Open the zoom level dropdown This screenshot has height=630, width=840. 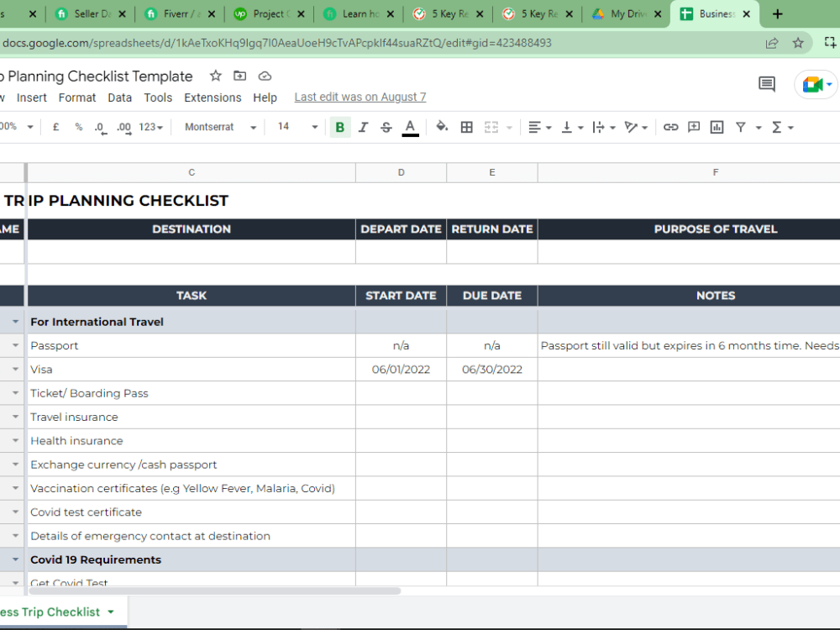[17, 127]
